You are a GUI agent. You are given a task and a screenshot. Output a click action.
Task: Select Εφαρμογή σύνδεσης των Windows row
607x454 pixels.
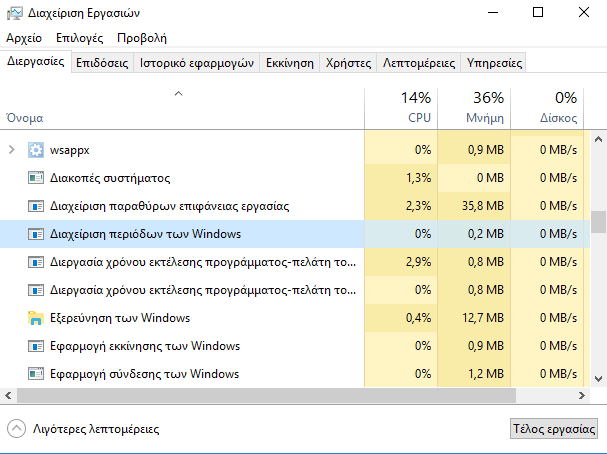295,374
